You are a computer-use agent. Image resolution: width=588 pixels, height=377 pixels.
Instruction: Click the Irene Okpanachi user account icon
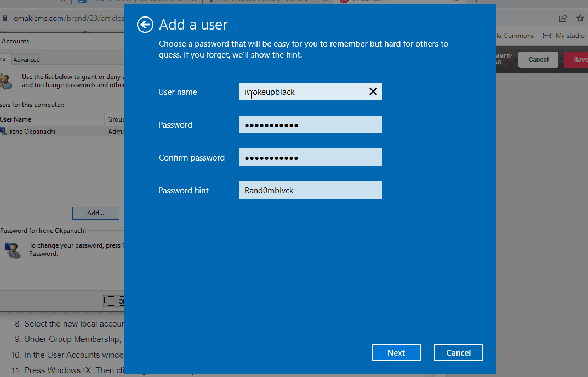tap(3, 132)
